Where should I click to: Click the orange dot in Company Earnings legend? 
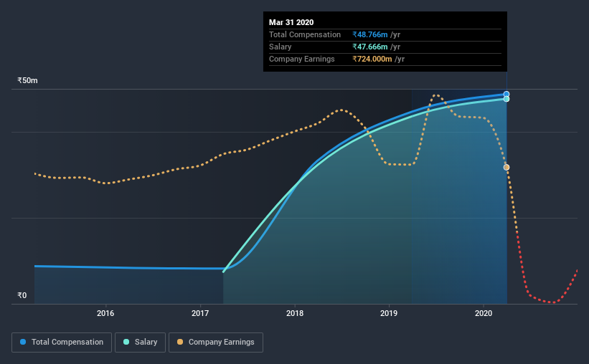(180, 342)
